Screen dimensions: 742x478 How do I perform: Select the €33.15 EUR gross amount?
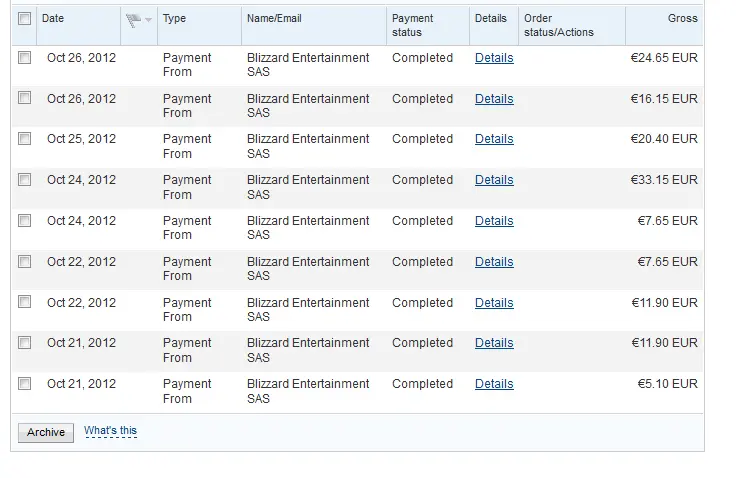(664, 180)
